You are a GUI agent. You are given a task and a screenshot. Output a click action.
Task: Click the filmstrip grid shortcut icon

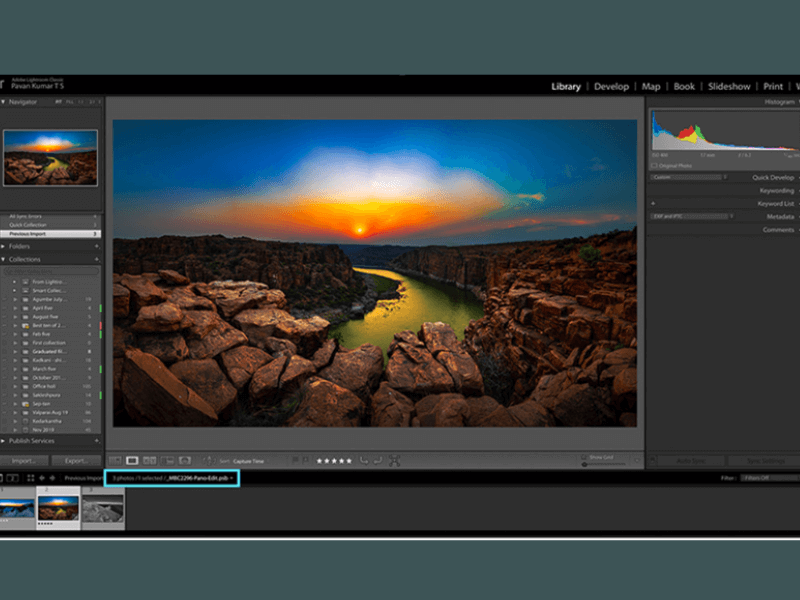[30, 478]
